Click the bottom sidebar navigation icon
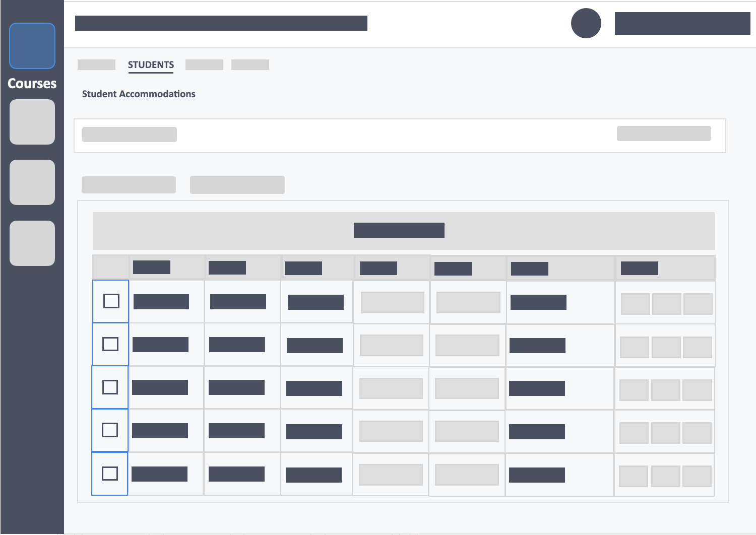This screenshot has height=535, width=756. pyautogui.click(x=32, y=243)
